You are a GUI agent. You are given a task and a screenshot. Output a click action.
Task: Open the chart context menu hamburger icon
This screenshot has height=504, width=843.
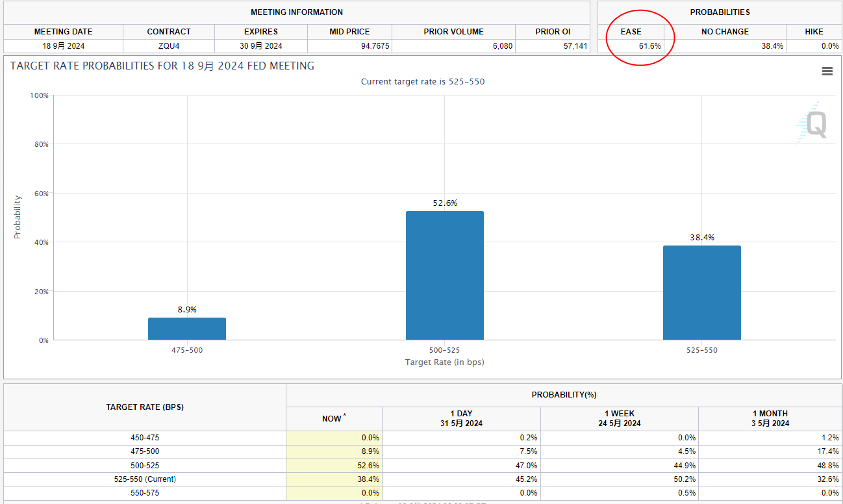point(827,71)
